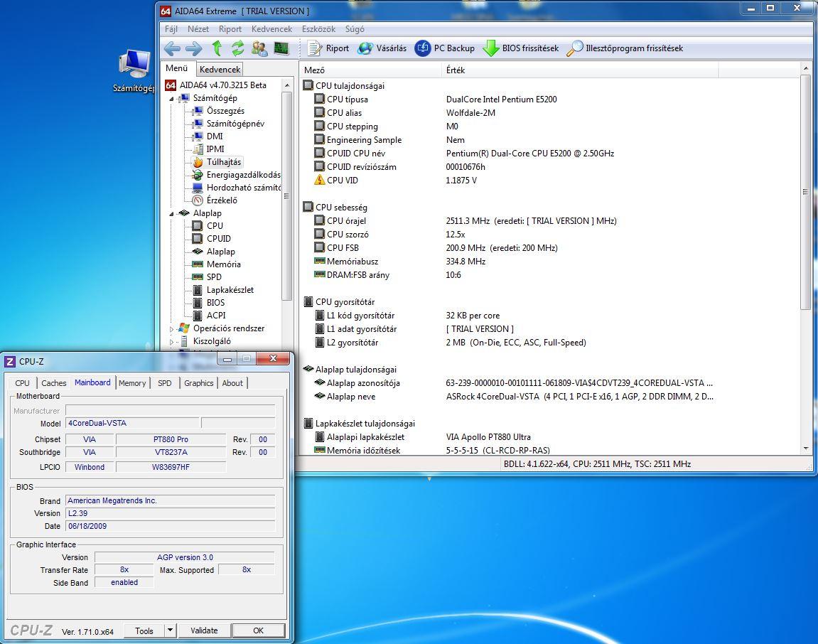Open the Eszközök menu
This screenshot has width=818, height=644.
(x=318, y=29)
